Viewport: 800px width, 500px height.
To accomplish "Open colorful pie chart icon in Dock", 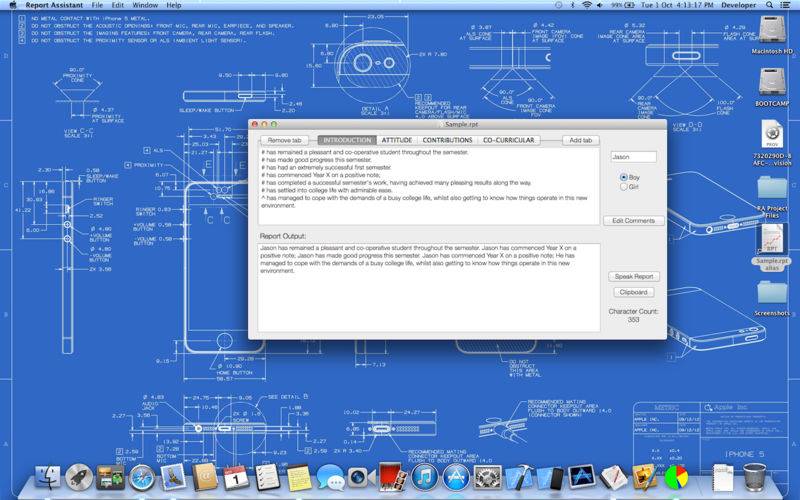I will [x=676, y=478].
